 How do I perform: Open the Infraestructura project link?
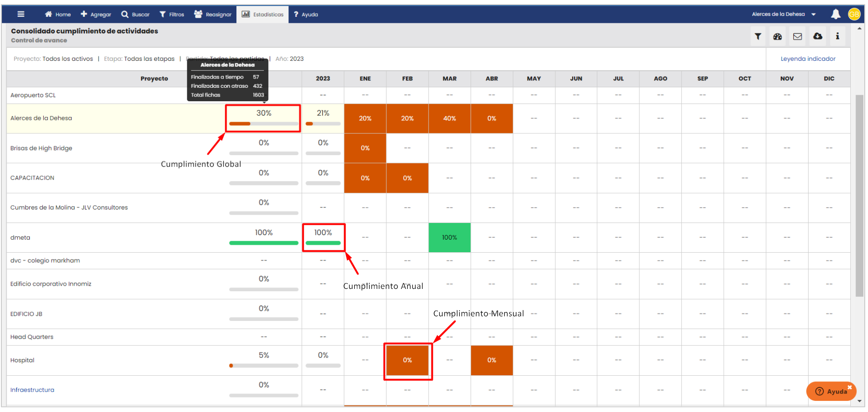coord(33,390)
